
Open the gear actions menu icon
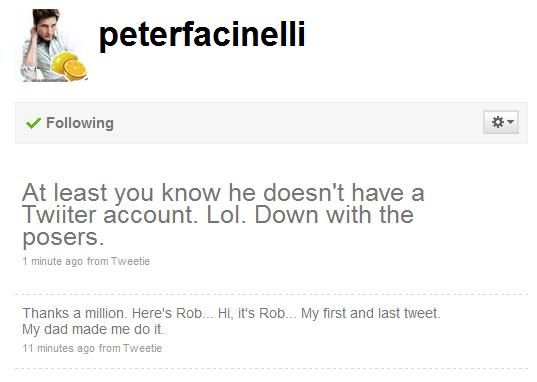[498, 122]
